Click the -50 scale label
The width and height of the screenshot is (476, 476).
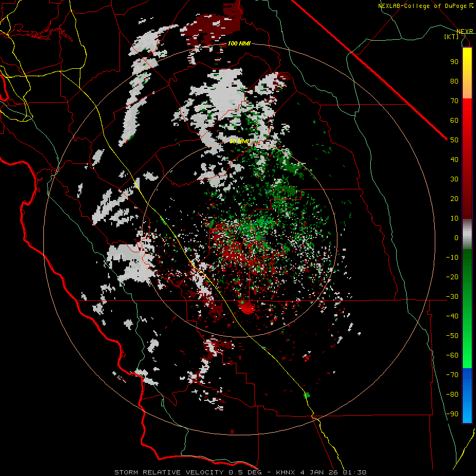pos(452,335)
